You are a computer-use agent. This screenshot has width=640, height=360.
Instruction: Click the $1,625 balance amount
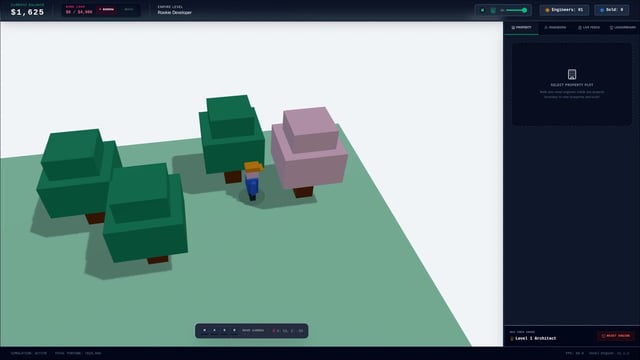pyautogui.click(x=27, y=12)
